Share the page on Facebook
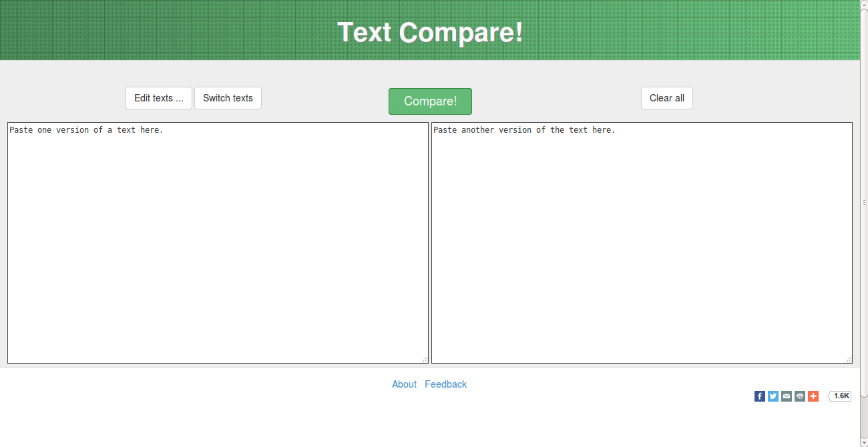The height and width of the screenshot is (447, 868). pyautogui.click(x=760, y=396)
